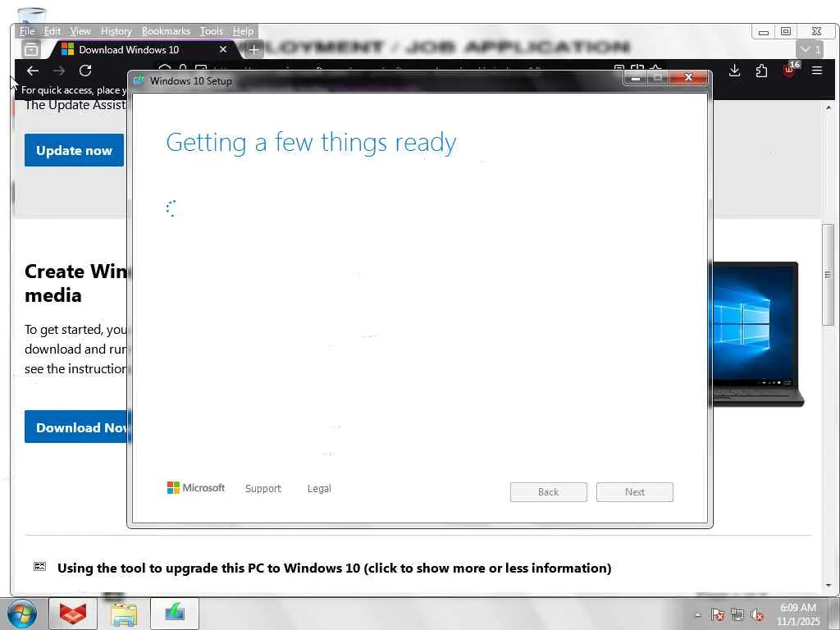The width and height of the screenshot is (840, 630).
Task: Select the Download Windows 10 tab
Action: (x=144, y=50)
